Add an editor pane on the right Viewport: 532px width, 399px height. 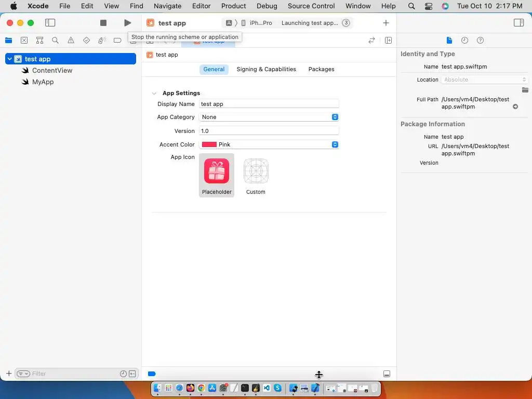(x=389, y=41)
